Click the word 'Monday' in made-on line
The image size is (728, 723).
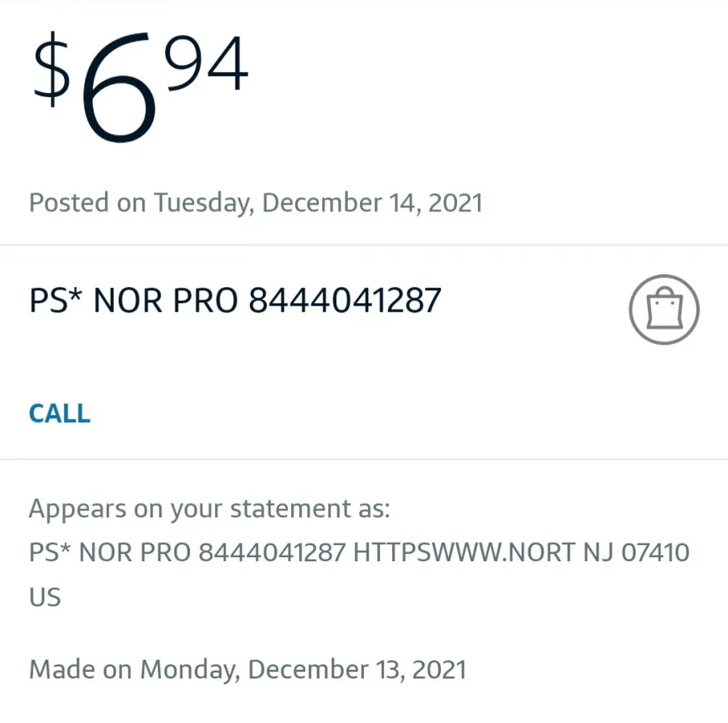tap(190, 670)
